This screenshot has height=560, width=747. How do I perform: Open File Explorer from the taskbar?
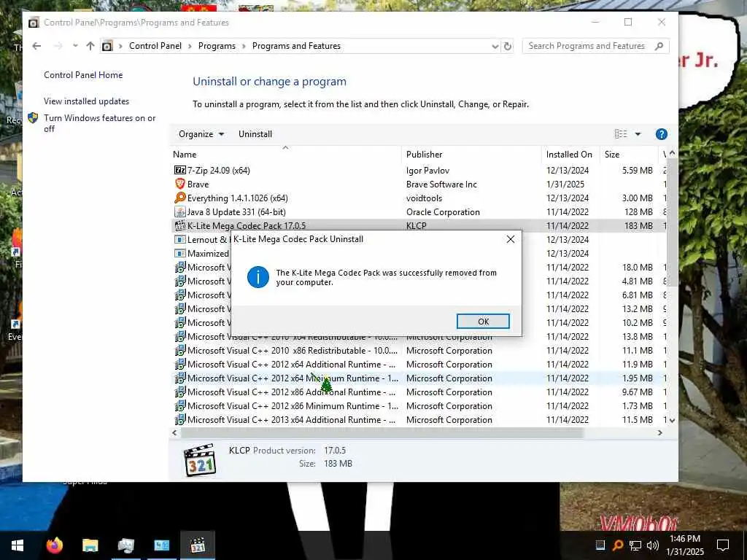point(90,545)
